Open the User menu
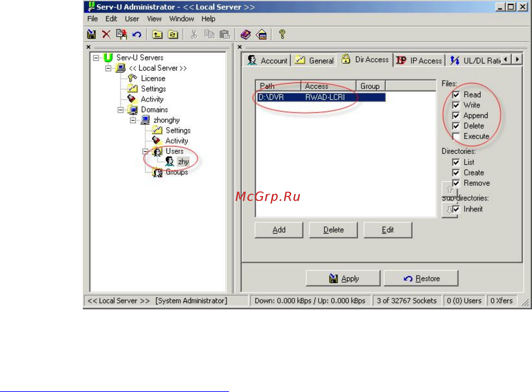Screen dimensions: 532x392 click(132, 19)
